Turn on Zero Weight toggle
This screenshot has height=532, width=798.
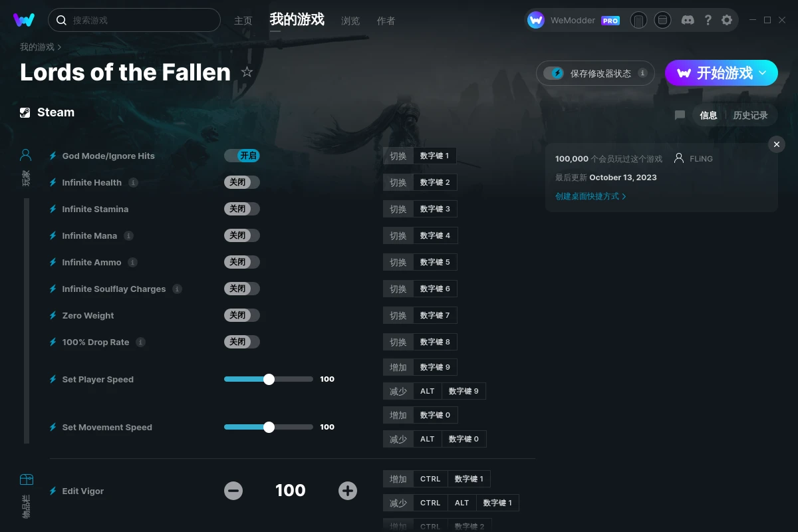(x=241, y=315)
